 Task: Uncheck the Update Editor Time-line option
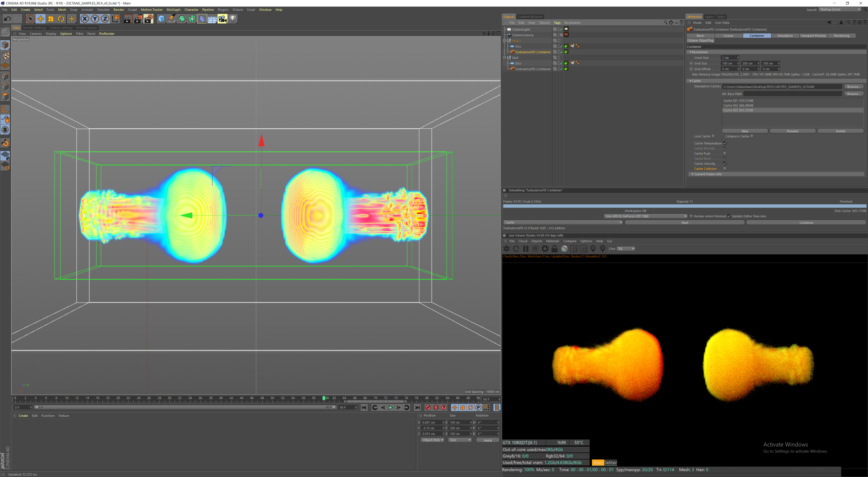point(729,216)
